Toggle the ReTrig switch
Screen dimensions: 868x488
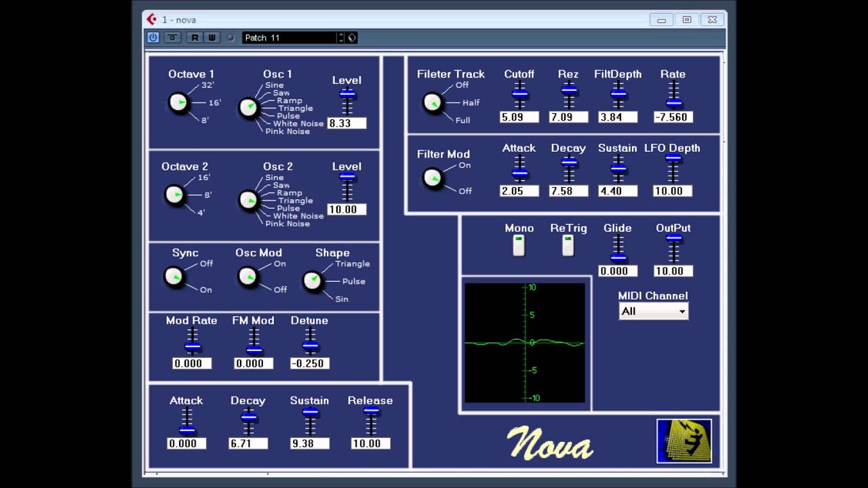[x=568, y=245]
